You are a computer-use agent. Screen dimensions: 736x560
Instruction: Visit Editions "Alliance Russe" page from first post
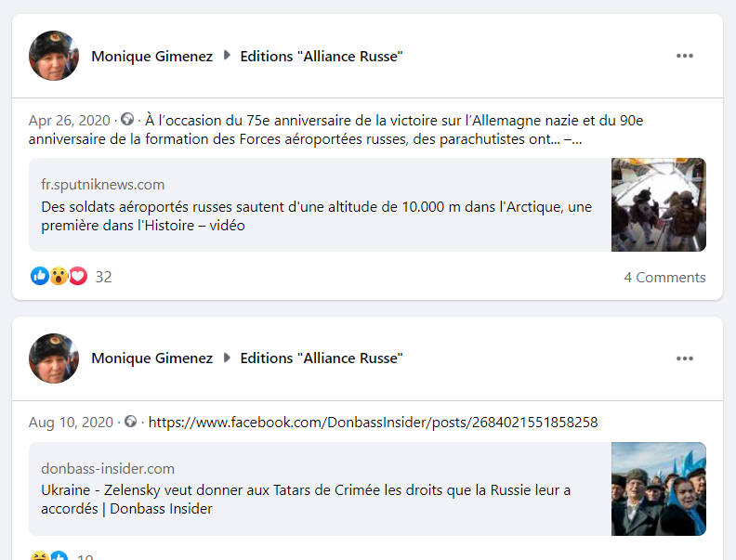[x=321, y=57]
